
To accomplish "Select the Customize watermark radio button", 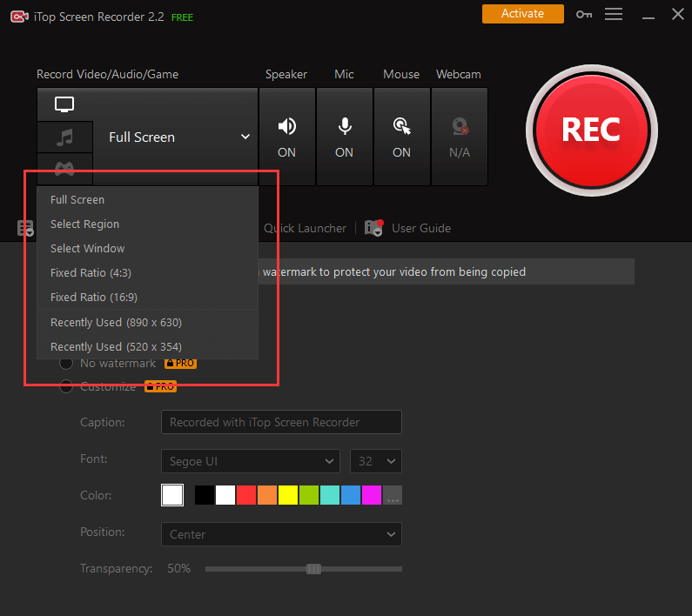I will [x=65, y=387].
